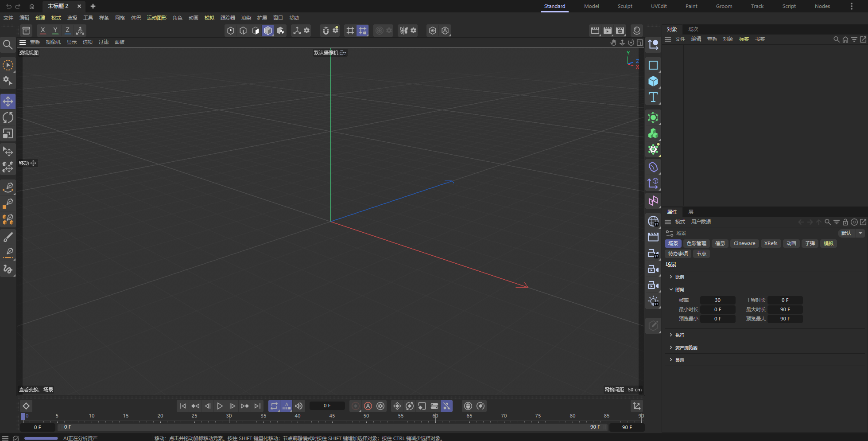Select the Scale tool

tap(8, 133)
